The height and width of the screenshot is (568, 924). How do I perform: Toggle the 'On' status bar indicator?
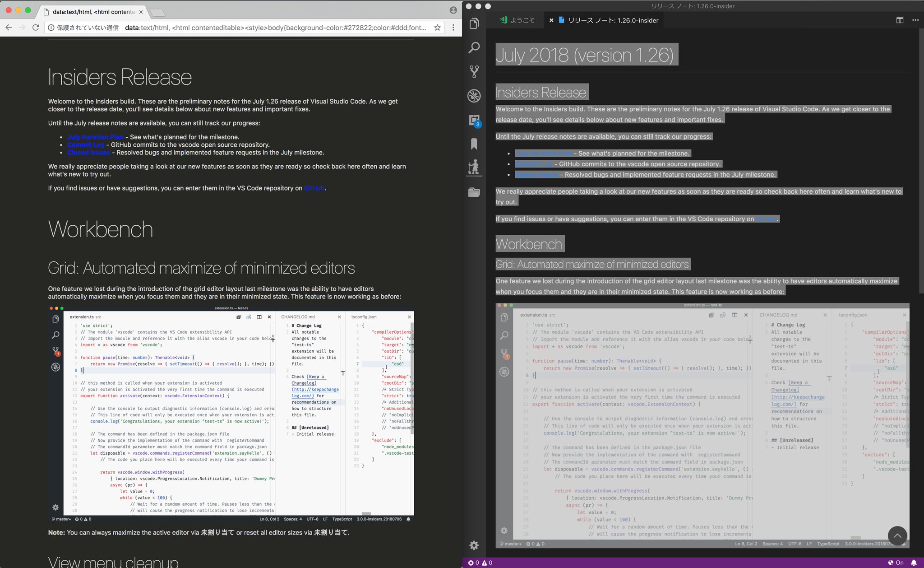point(896,563)
